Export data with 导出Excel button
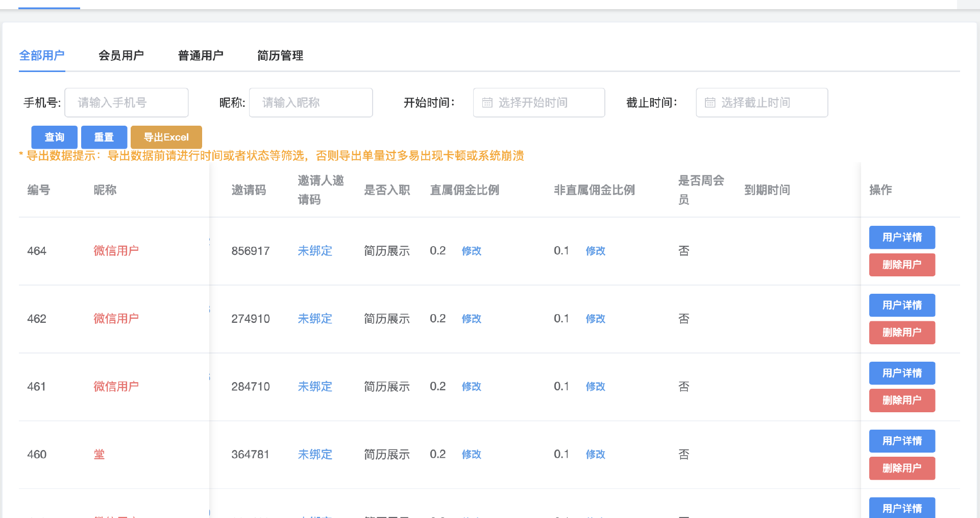 (166, 137)
